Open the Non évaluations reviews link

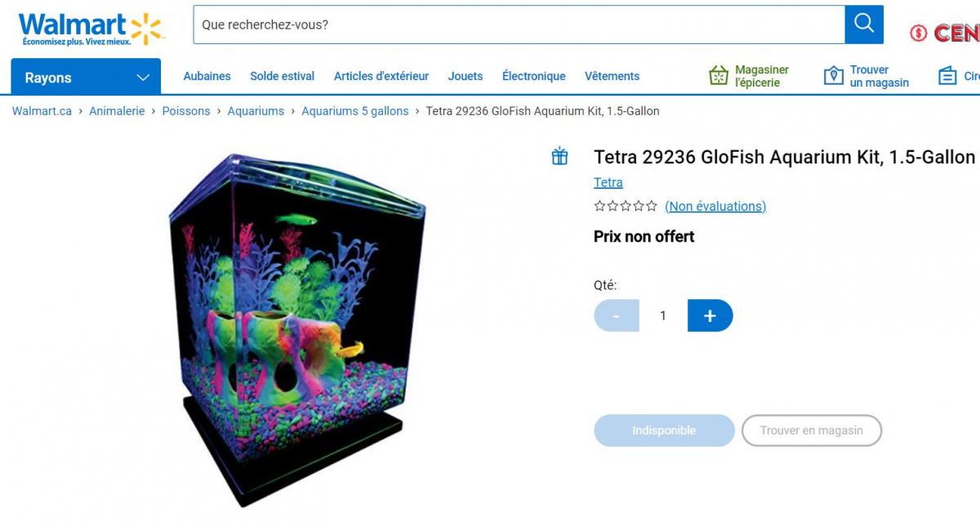coord(715,206)
